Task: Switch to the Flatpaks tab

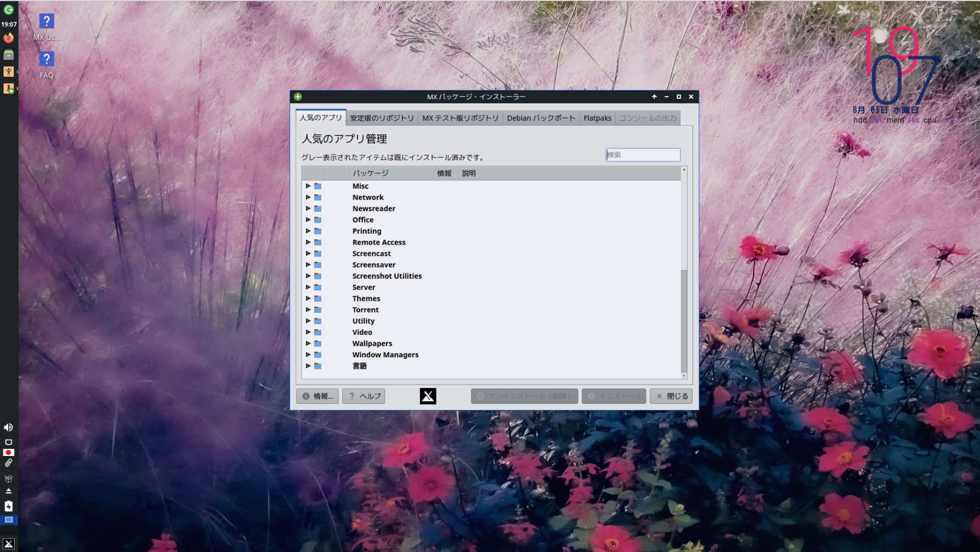Action: [x=597, y=118]
